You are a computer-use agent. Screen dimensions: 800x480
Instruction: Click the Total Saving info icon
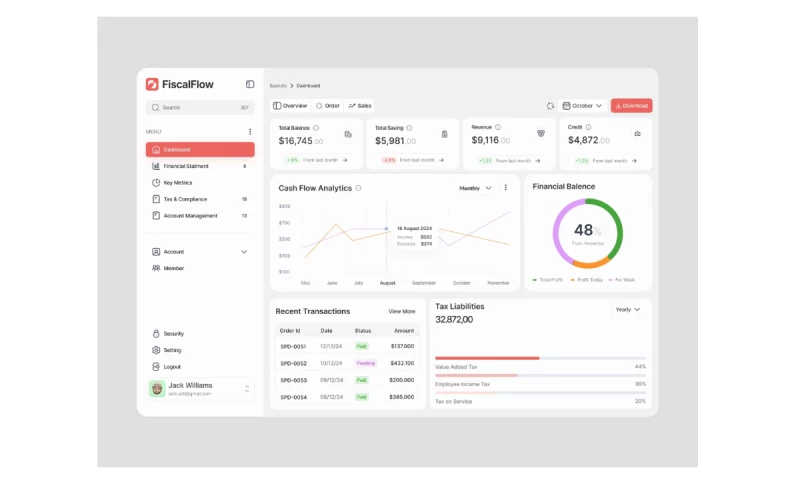pos(409,128)
